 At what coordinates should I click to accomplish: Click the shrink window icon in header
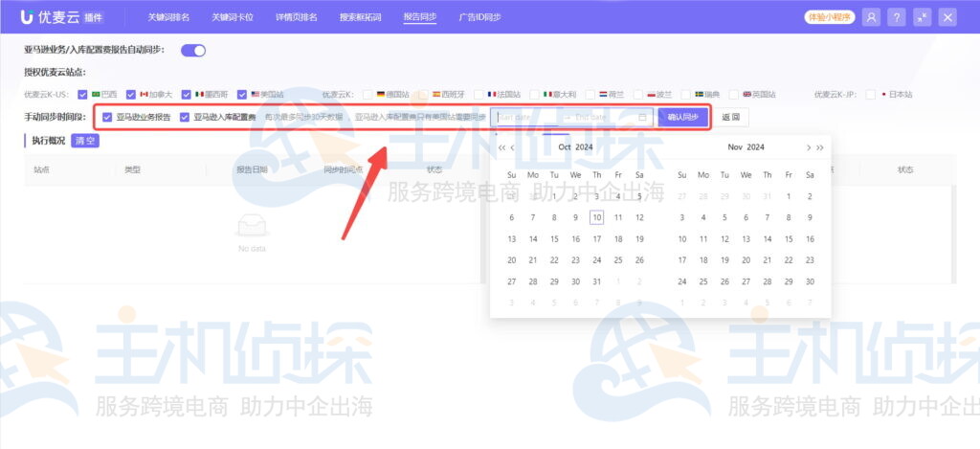(x=922, y=17)
